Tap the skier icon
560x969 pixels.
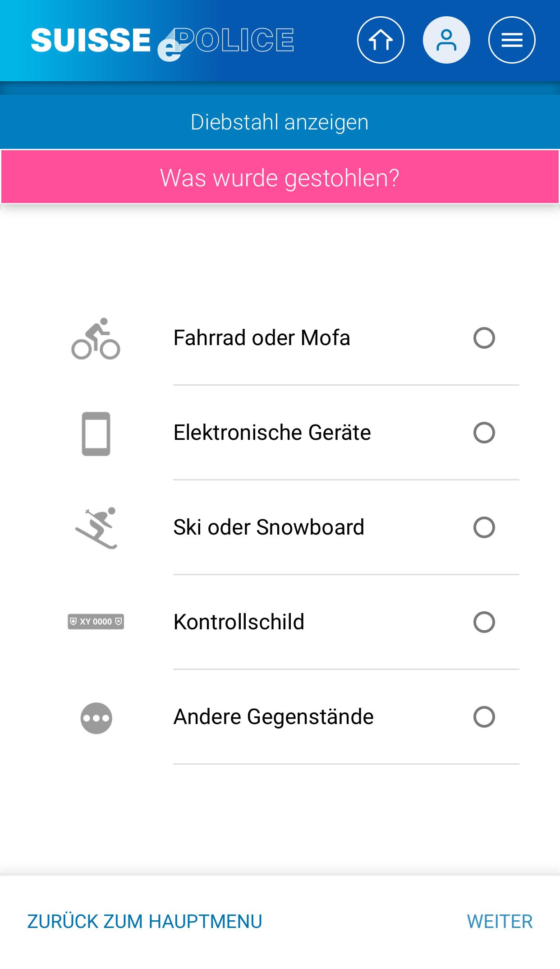pos(96,528)
